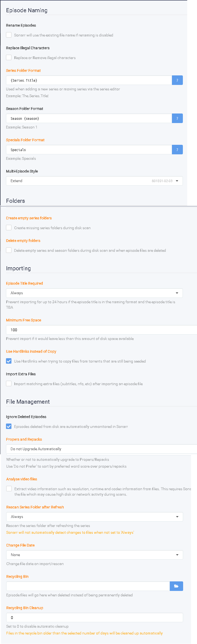Enable Analyse video files checkbox

tap(9, 489)
